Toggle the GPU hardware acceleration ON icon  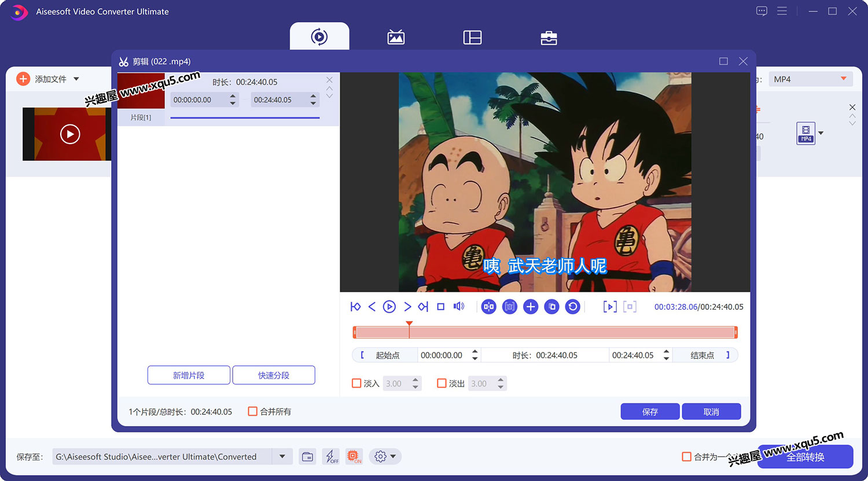pyautogui.click(x=354, y=457)
